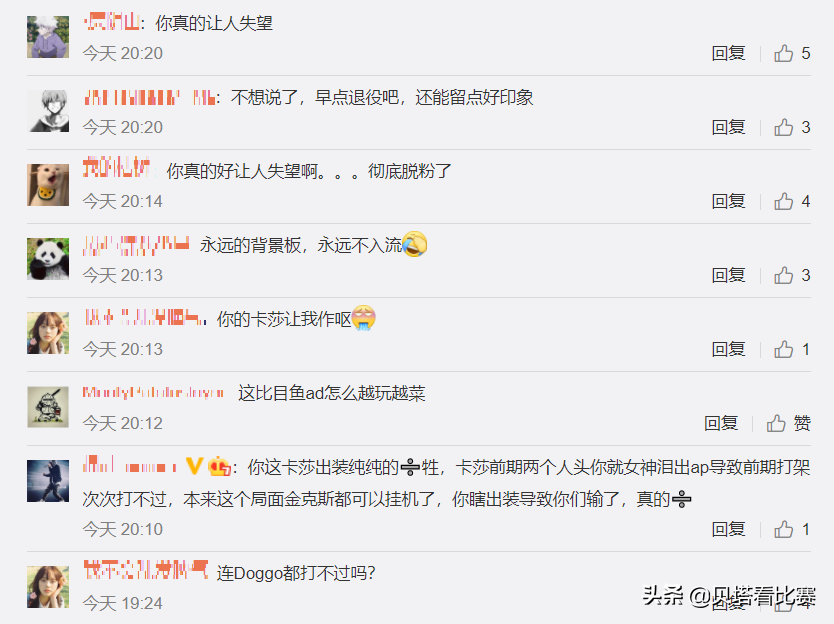Open the white-haired anime avatar at top
This screenshot has width=834, height=624.
click(48, 37)
